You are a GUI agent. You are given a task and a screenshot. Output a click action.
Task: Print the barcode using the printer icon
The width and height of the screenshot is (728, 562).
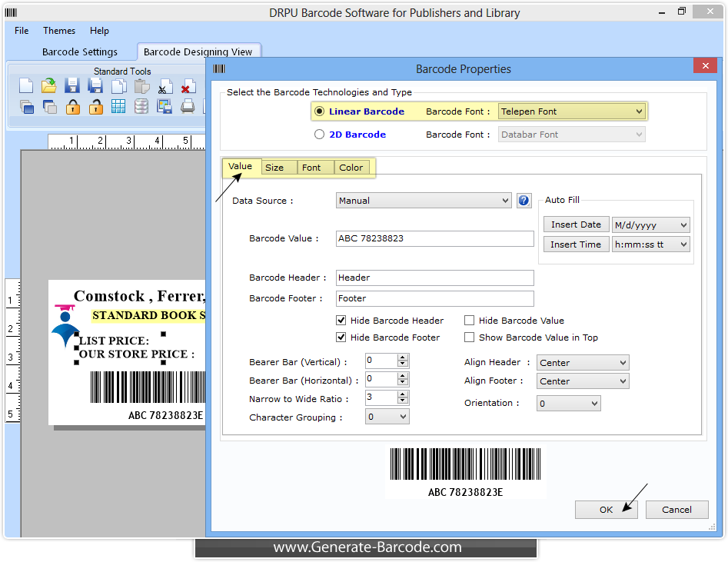pos(187,108)
